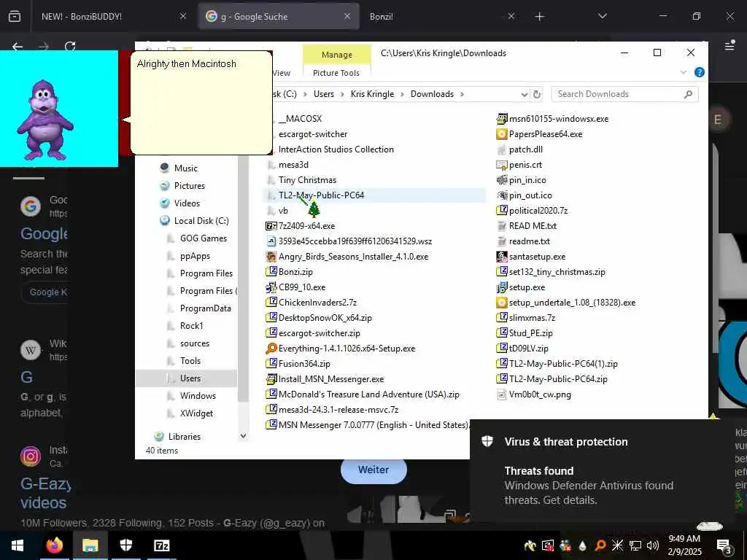Select the CB99_10.exe icon
Viewport: 747px width, 560px height.
[x=271, y=287]
